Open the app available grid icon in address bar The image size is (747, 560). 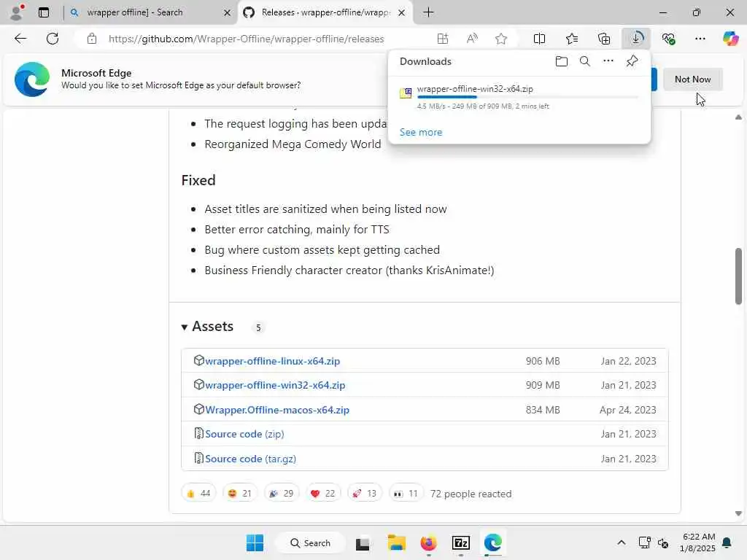(443, 39)
